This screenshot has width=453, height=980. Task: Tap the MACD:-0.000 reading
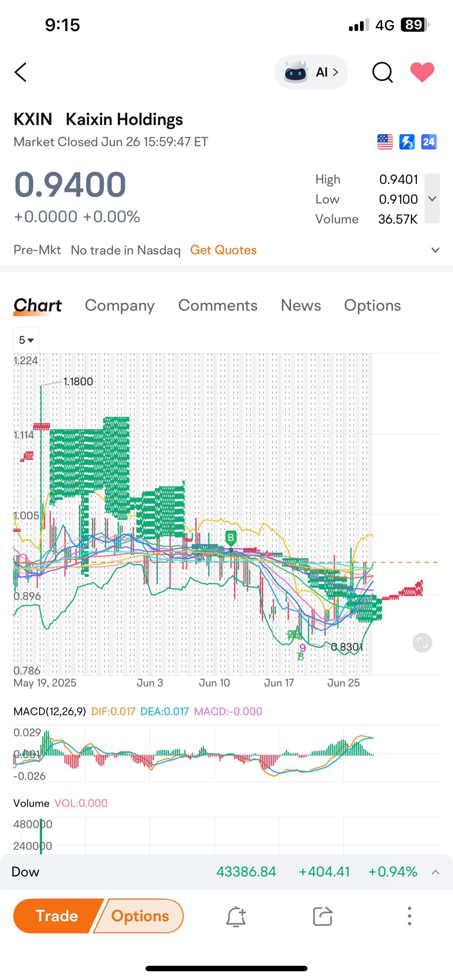point(228,711)
